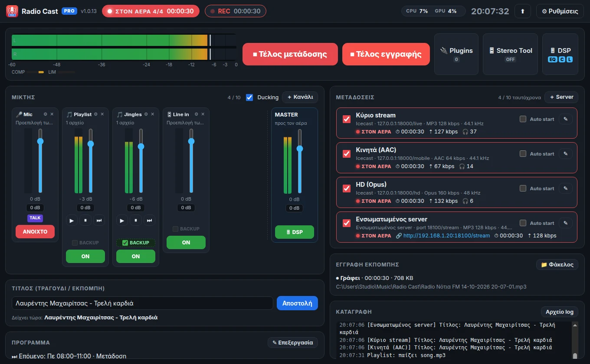Open the Stereo Tool panel

pos(511,54)
